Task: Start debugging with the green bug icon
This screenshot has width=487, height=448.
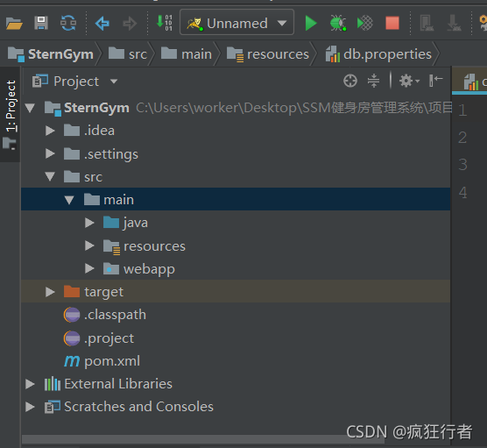Action: tap(338, 24)
